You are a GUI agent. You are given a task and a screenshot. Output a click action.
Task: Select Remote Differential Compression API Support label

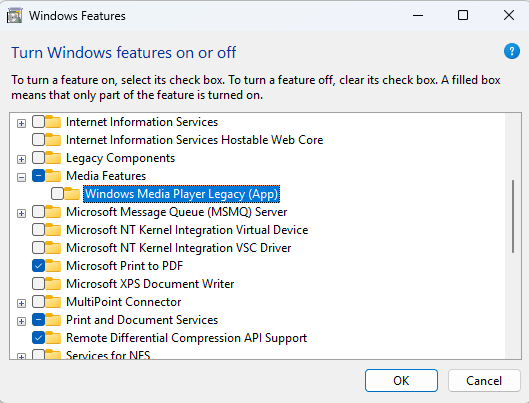[x=187, y=338]
